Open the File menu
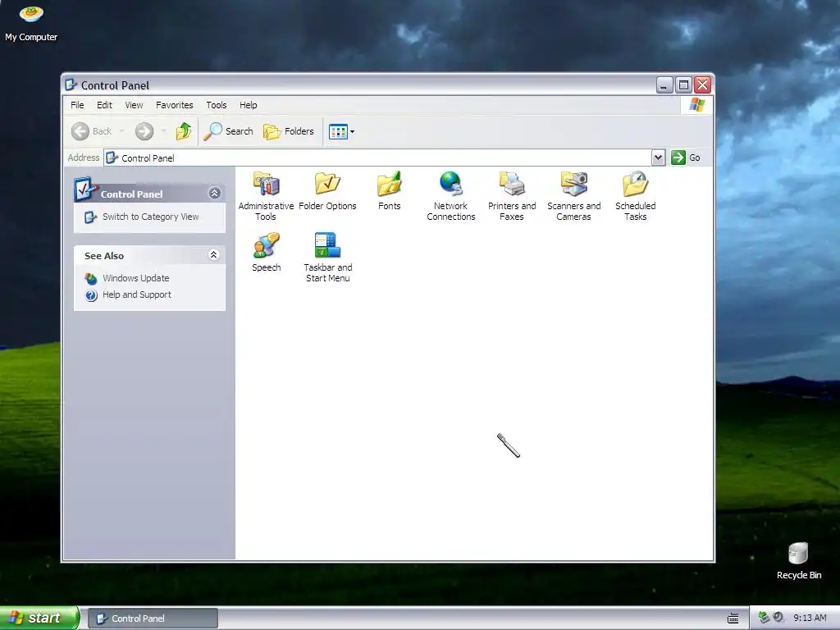The width and height of the screenshot is (840, 630). (x=77, y=105)
